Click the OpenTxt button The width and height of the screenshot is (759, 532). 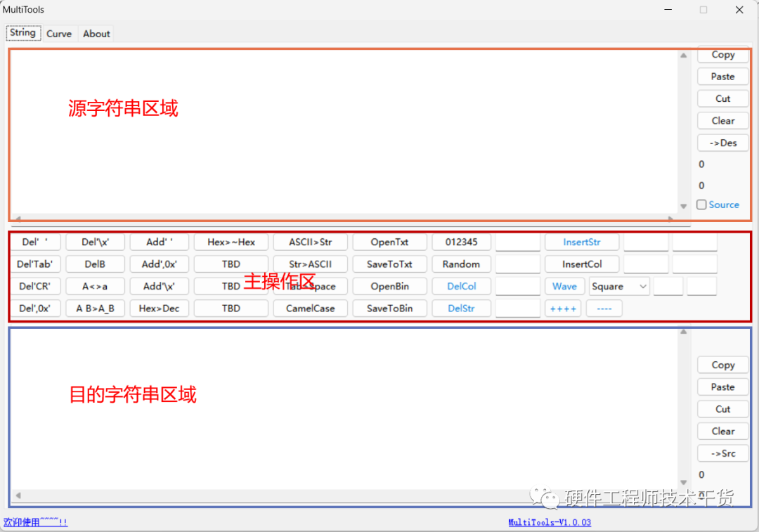389,242
